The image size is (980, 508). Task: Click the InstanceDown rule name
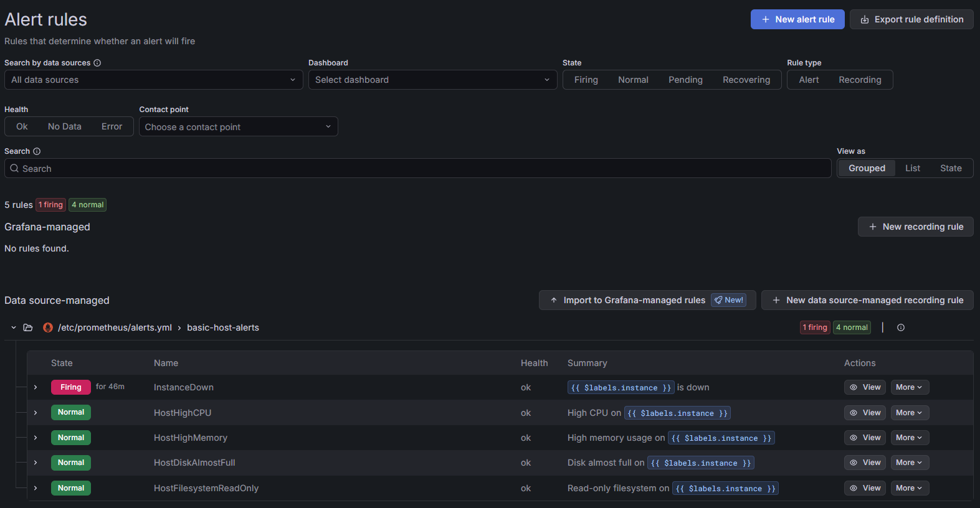coord(184,387)
